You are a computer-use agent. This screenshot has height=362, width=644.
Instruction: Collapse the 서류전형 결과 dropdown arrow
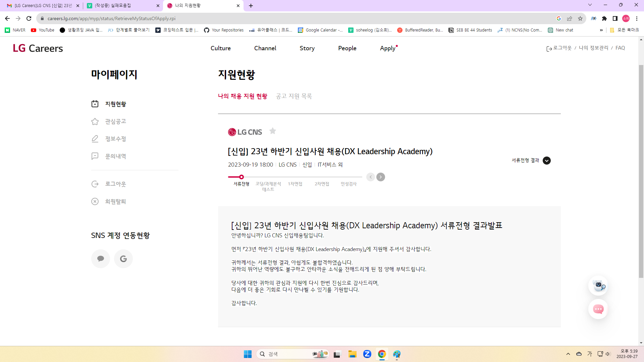point(547,161)
